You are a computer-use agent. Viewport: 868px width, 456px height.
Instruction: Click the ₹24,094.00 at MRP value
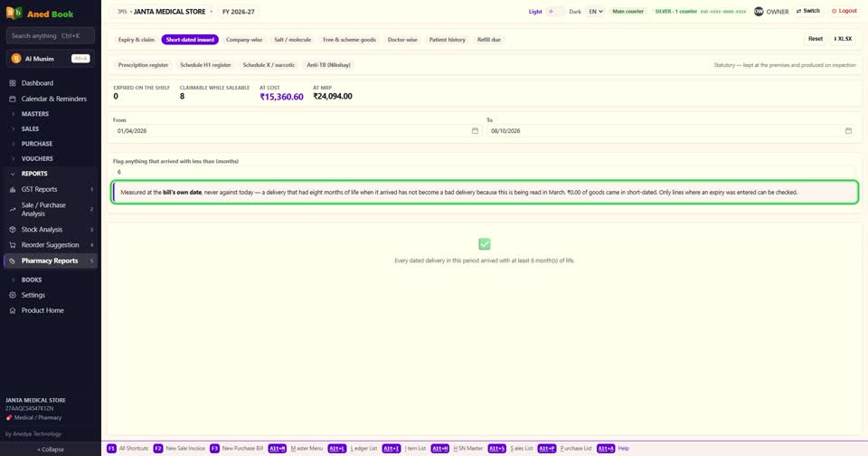tap(333, 96)
